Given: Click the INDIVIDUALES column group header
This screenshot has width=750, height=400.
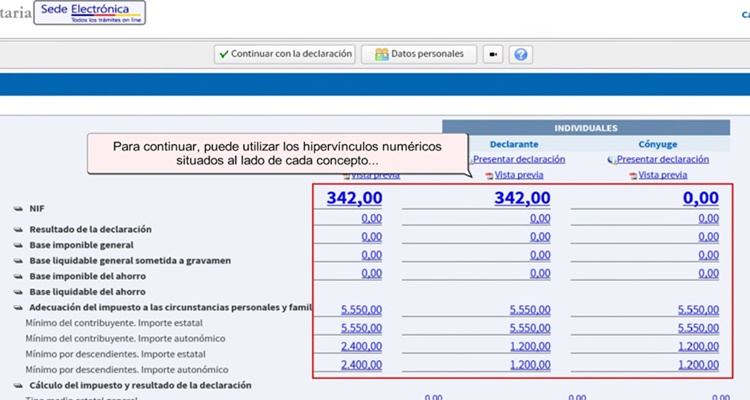Looking at the screenshot, I should pos(585,128).
